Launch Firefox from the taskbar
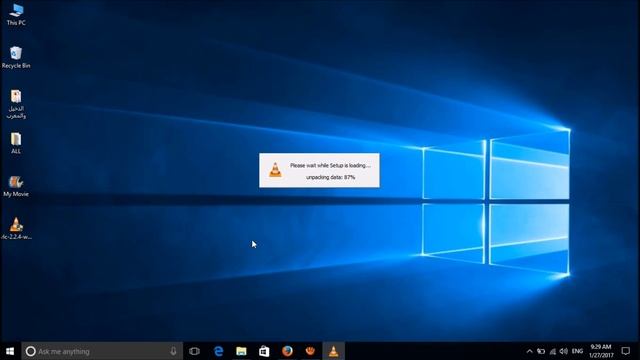640x360 pixels. [x=287, y=351]
